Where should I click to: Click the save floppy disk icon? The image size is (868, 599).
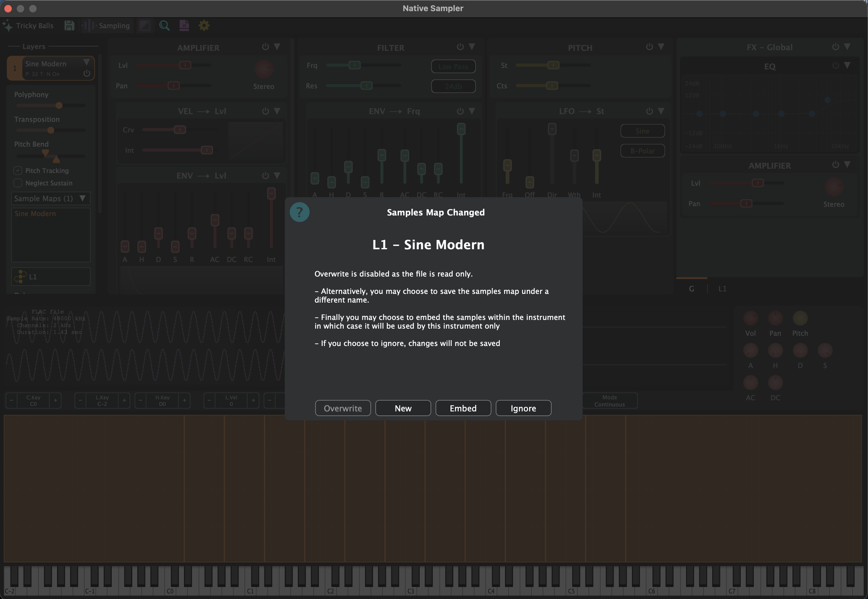point(69,25)
